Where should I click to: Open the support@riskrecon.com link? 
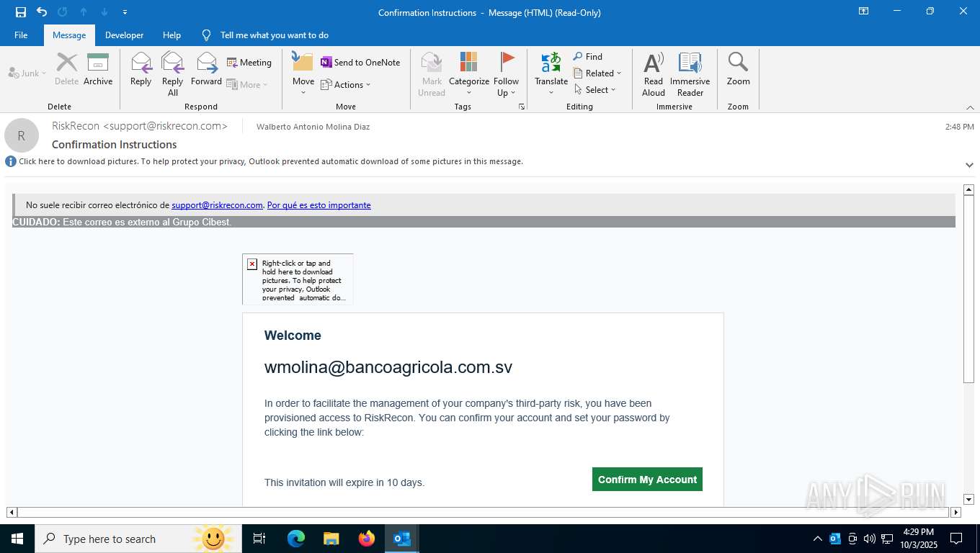pos(217,205)
